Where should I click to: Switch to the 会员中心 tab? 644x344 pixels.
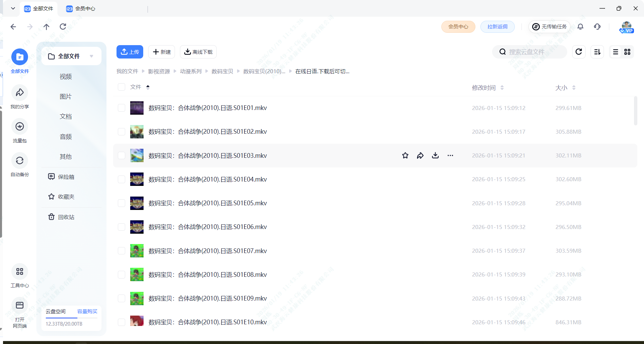[x=81, y=9]
